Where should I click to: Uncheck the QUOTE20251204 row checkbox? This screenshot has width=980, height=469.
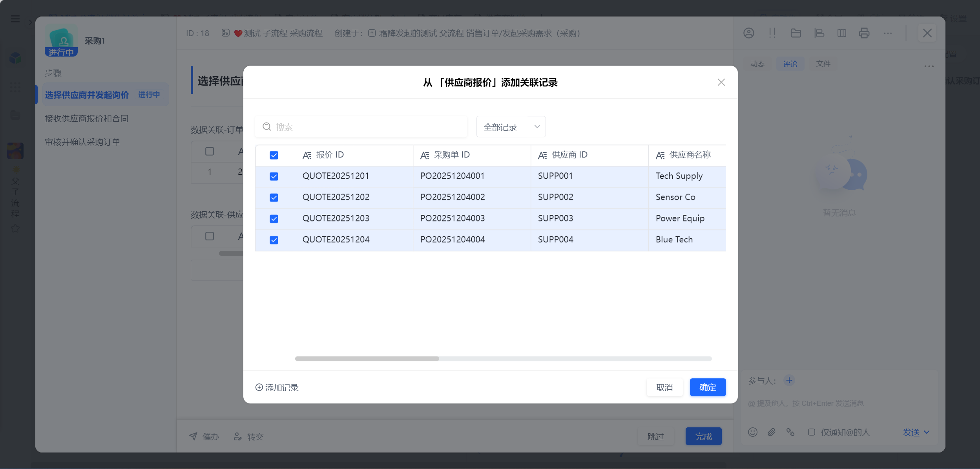(274, 240)
